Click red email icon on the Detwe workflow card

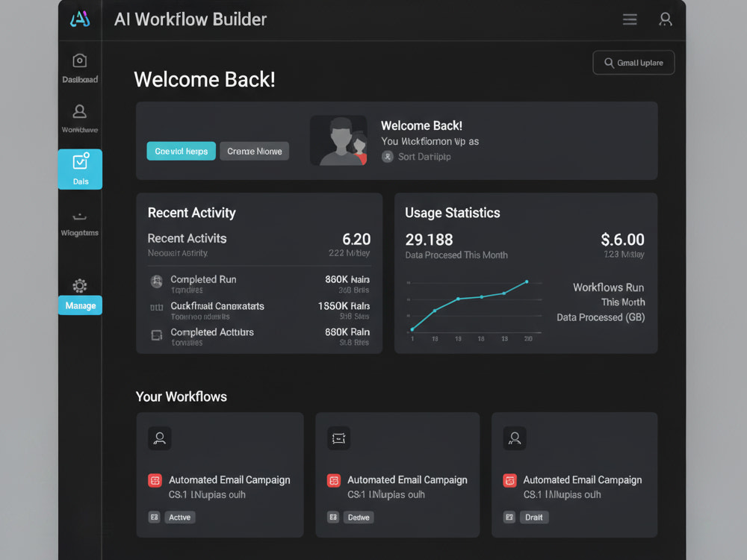point(333,480)
